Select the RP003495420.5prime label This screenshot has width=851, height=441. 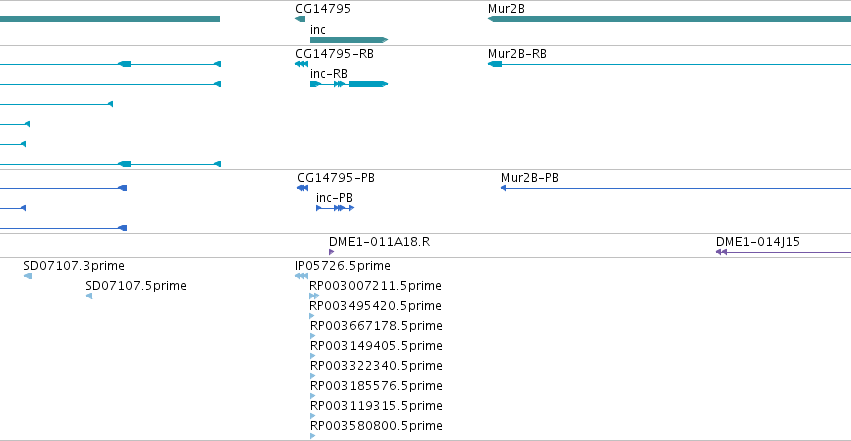[375, 306]
